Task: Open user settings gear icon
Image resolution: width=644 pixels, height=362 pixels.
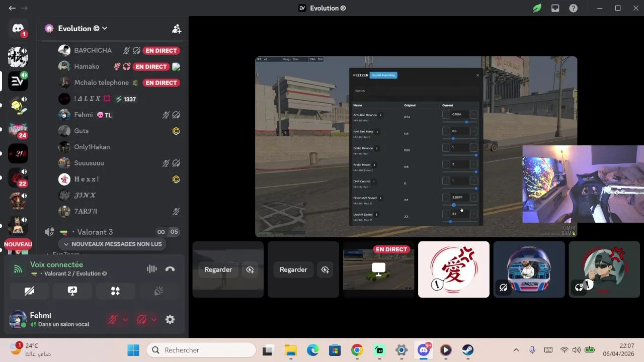Action: coord(170,319)
